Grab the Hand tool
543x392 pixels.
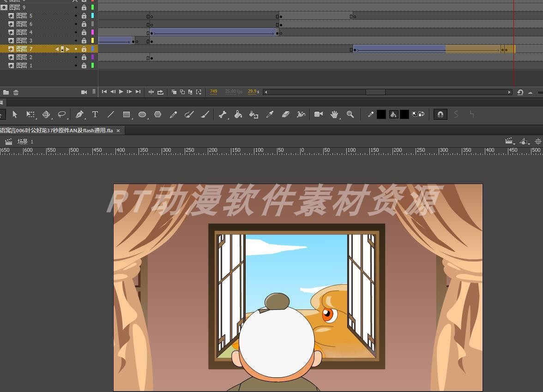334,114
